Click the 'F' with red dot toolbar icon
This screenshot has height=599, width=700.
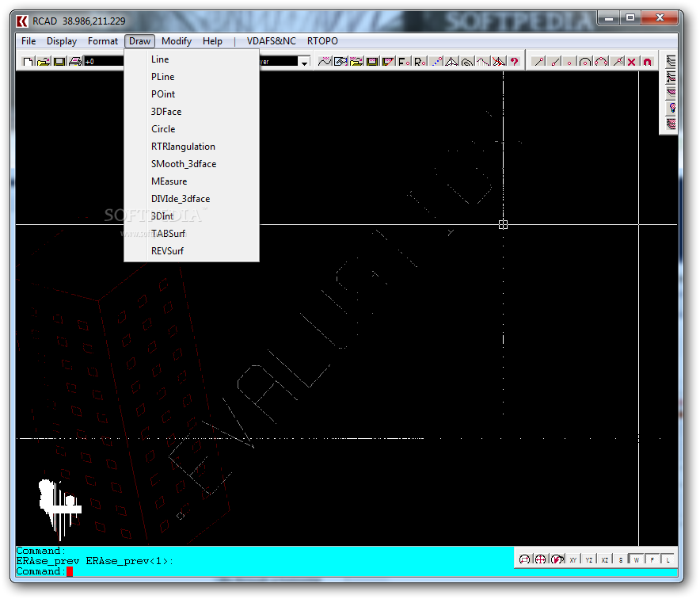(405, 62)
